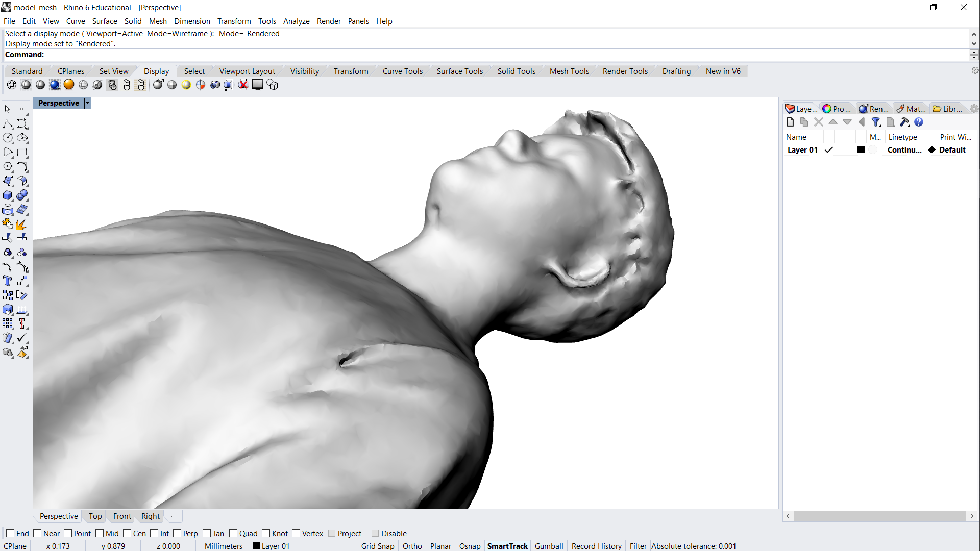Open the Properties panel tab

tap(837, 109)
